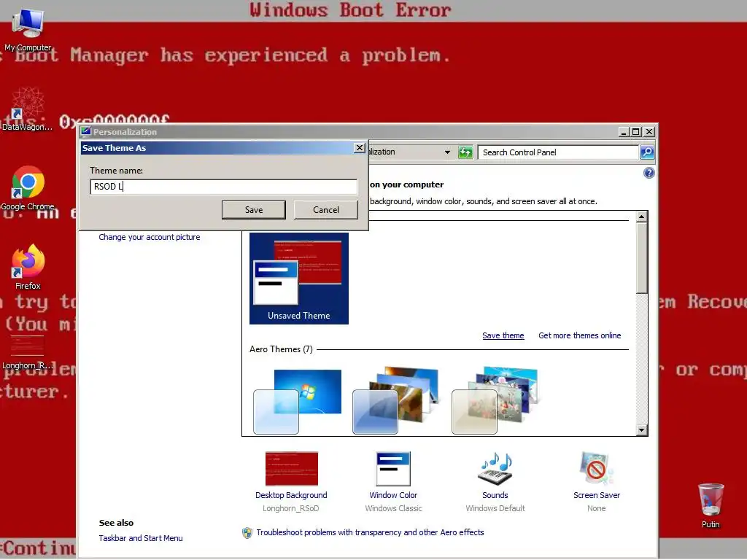Open the blue help question mark
Screen dimensions: 747x560
pos(649,173)
